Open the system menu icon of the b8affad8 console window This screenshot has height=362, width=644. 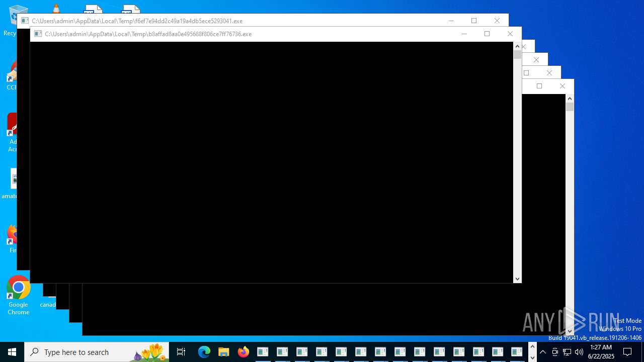coord(38,34)
